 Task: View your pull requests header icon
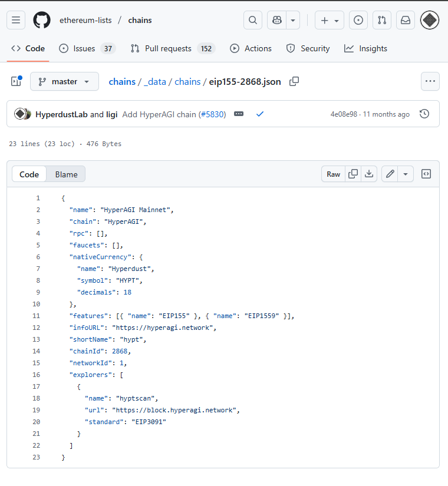(x=382, y=20)
